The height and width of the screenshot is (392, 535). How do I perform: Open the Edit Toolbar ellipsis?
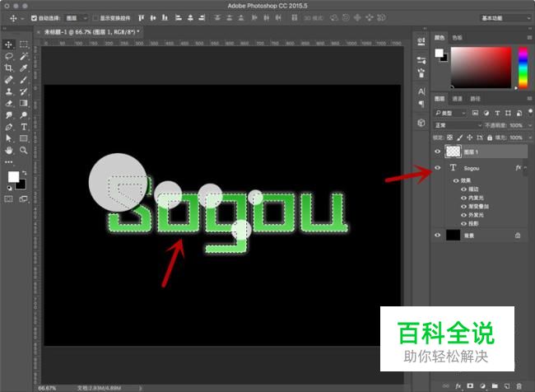tap(8, 162)
